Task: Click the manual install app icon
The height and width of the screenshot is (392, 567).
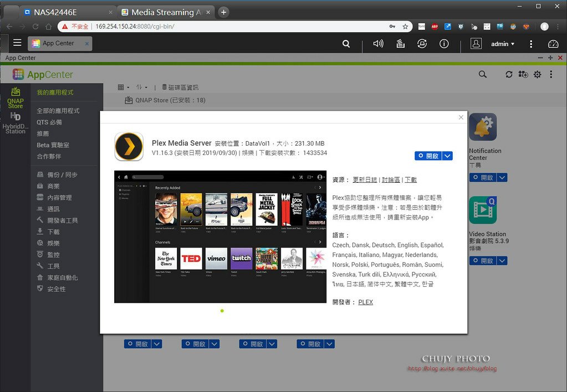Action: click(523, 74)
